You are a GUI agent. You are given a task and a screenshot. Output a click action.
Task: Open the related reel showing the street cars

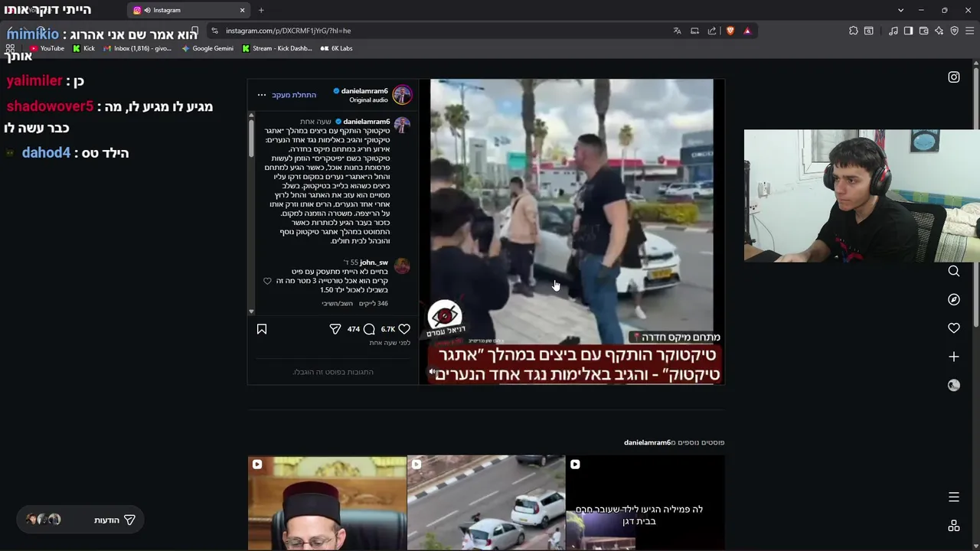click(x=486, y=503)
